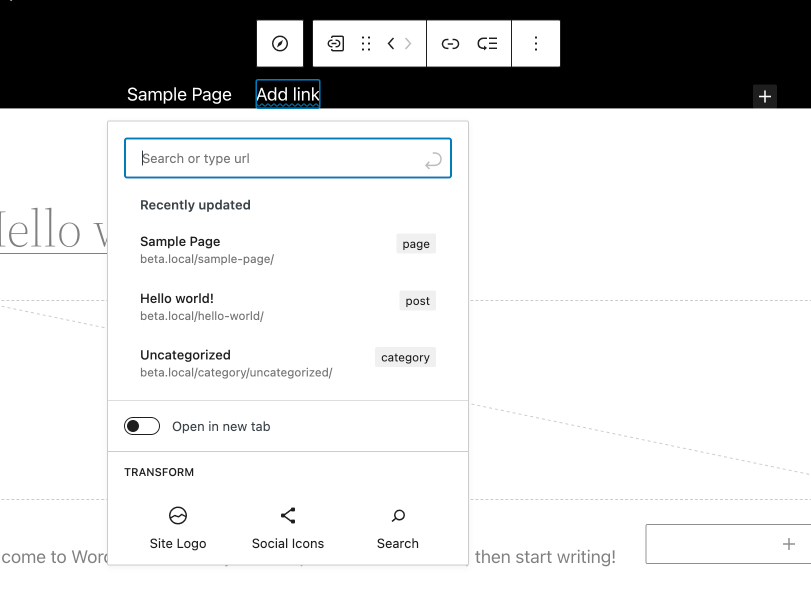This screenshot has width=811, height=592.
Task: Submit the URL with the return arrow
Action: click(x=433, y=160)
